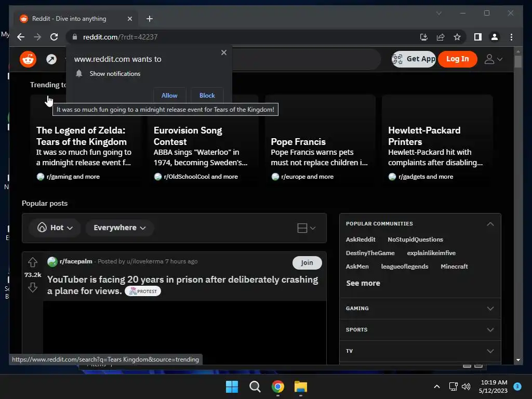The image size is (532, 399).
Task: Open the DestinyTheGame community link
Action: (x=370, y=253)
